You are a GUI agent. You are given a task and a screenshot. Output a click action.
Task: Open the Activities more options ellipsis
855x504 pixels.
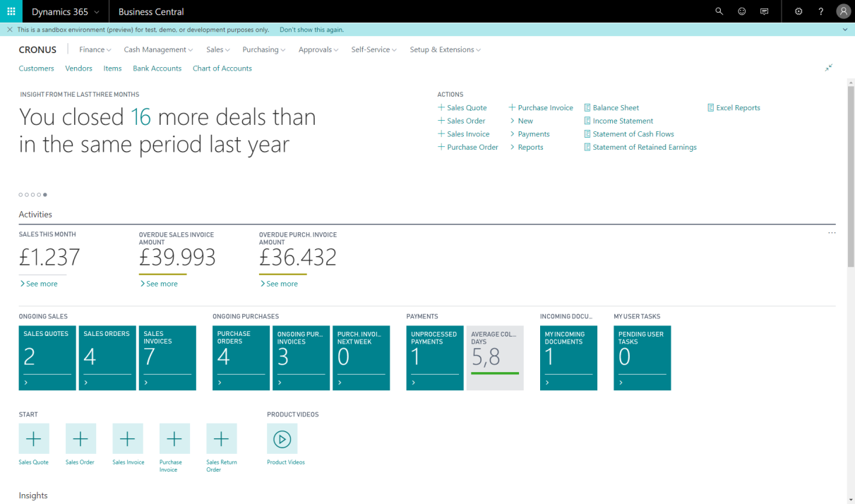coord(832,233)
